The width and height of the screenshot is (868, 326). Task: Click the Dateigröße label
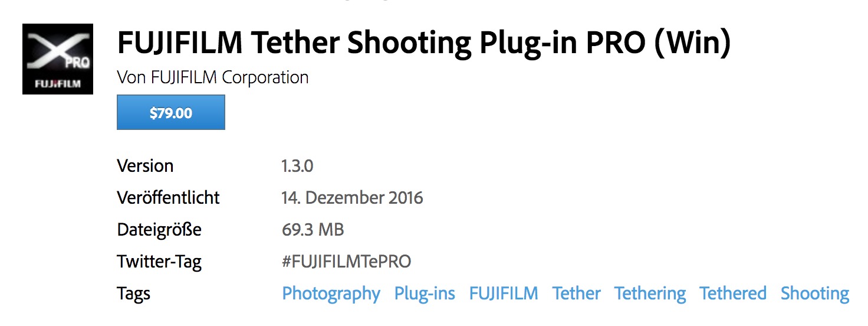point(159,230)
